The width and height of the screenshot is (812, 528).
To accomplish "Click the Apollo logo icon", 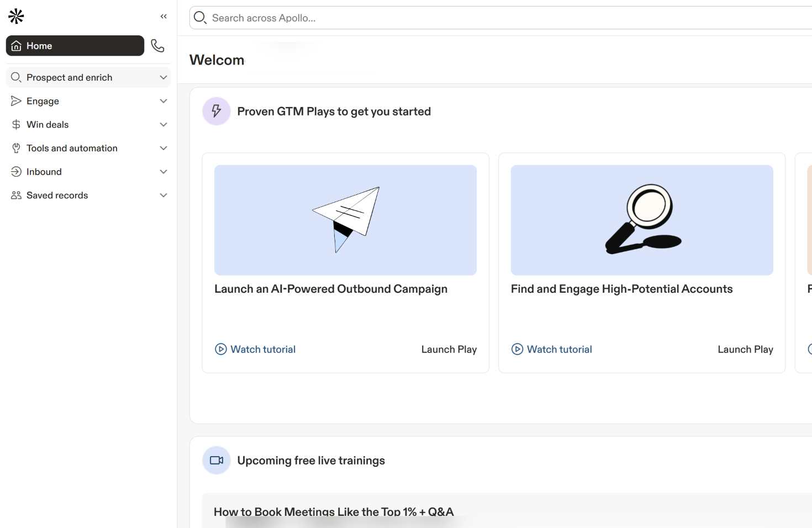I will pos(16,17).
